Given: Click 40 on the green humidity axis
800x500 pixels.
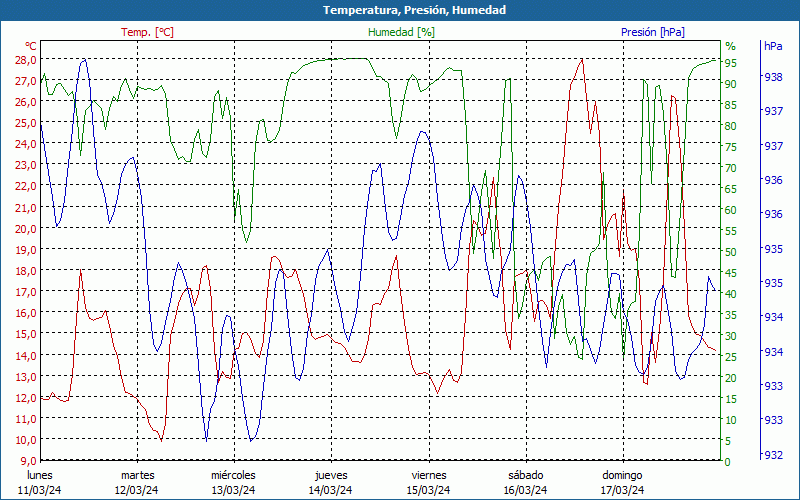Looking at the screenshot, I should [x=731, y=294].
